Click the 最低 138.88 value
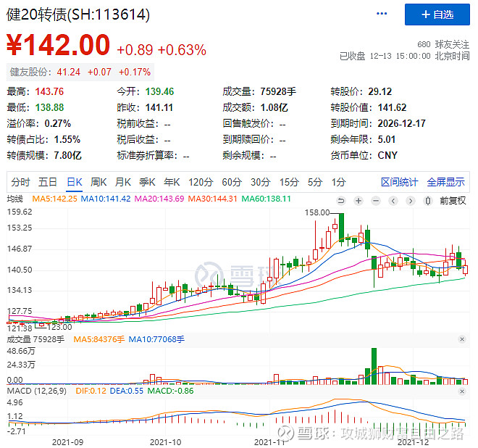 [49, 107]
